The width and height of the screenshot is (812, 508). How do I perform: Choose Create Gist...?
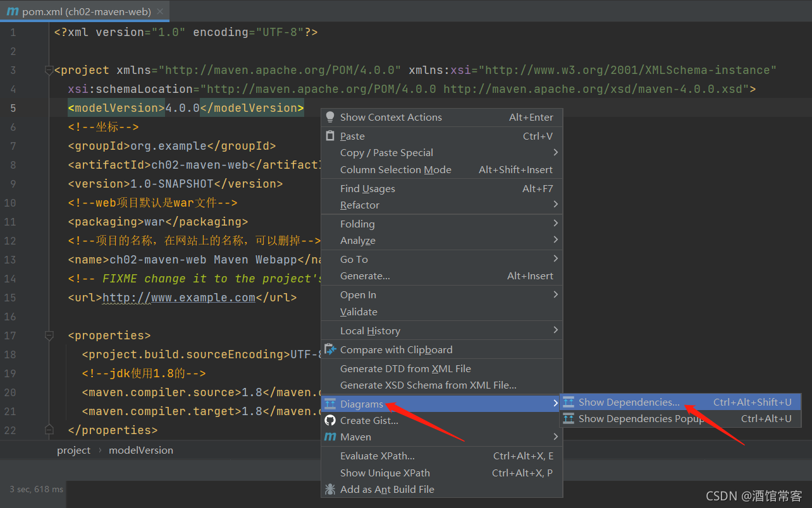click(x=442, y=420)
